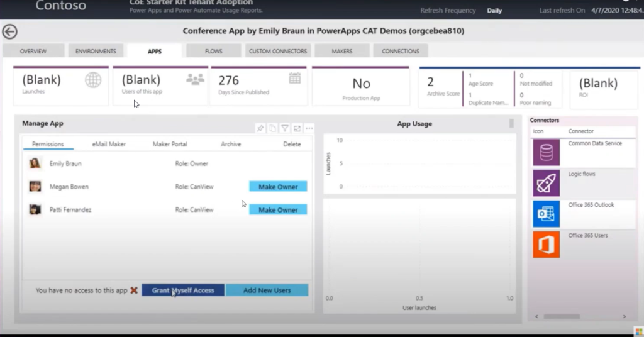Click the globe icon in Launches card

93,80
